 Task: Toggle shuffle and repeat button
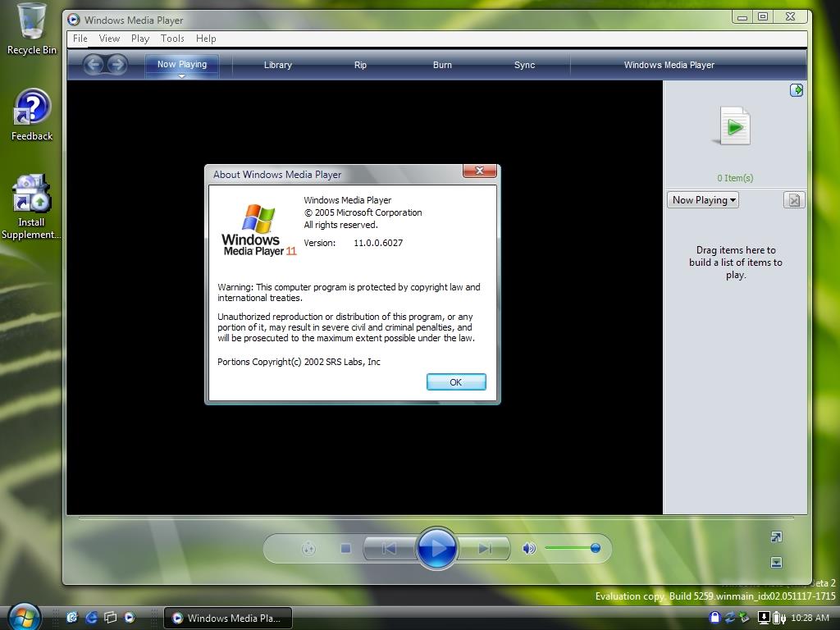tap(308, 548)
